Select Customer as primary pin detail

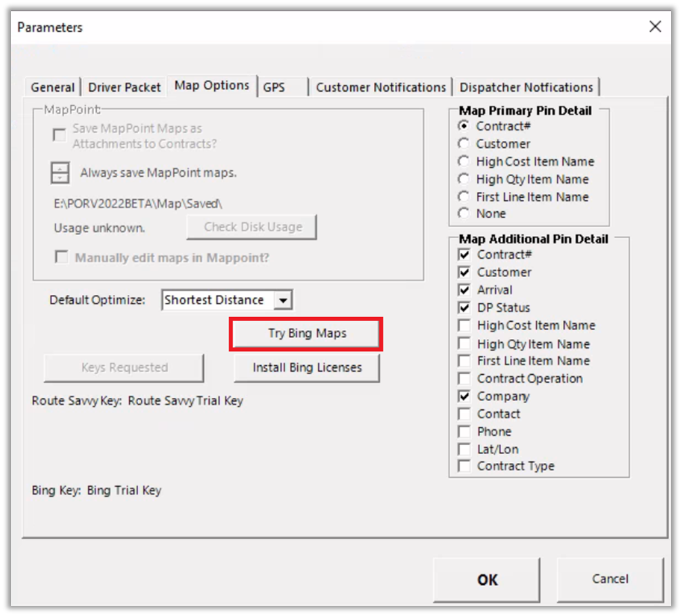464,144
